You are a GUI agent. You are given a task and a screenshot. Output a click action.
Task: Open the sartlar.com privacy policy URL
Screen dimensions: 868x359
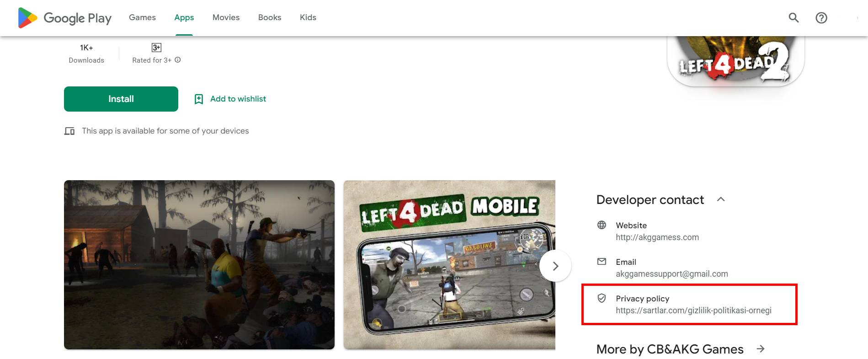(693, 311)
